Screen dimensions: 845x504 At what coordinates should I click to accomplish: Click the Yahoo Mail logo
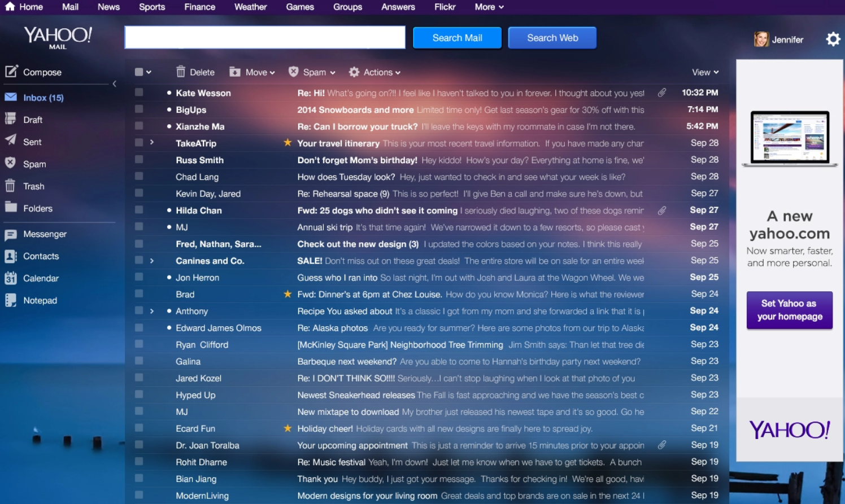tap(58, 37)
